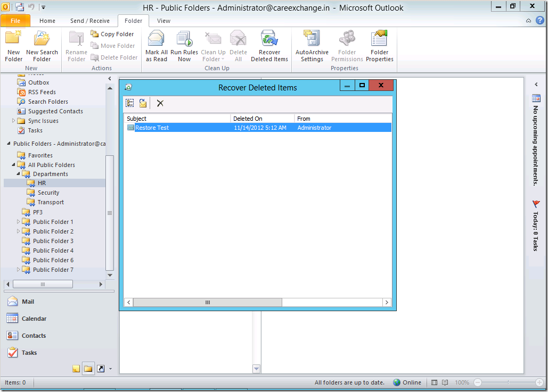Click Select All icon in recover dialog
The height and width of the screenshot is (392, 548).
(130, 103)
